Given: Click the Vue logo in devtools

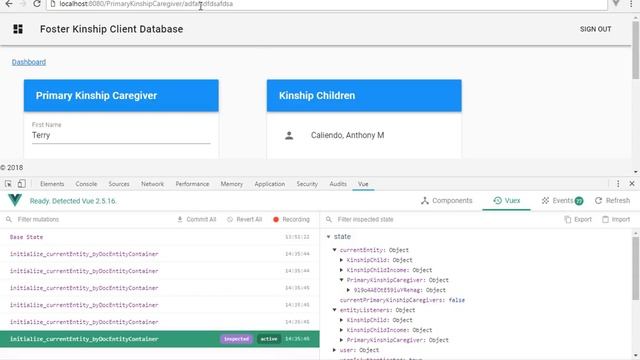Looking at the screenshot, I should pos(15,200).
